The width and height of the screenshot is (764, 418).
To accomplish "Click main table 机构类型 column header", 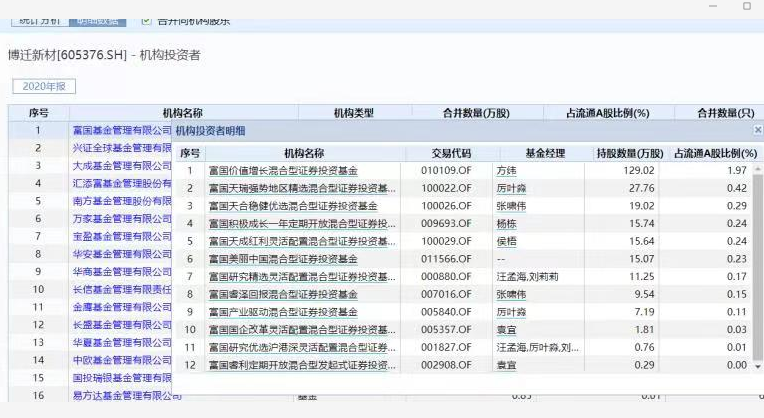I will pyautogui.click(x=354, y=113).
